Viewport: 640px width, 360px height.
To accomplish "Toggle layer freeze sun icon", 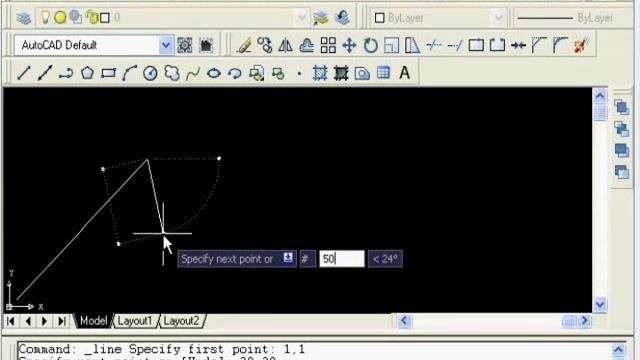I will click(60, 18).
